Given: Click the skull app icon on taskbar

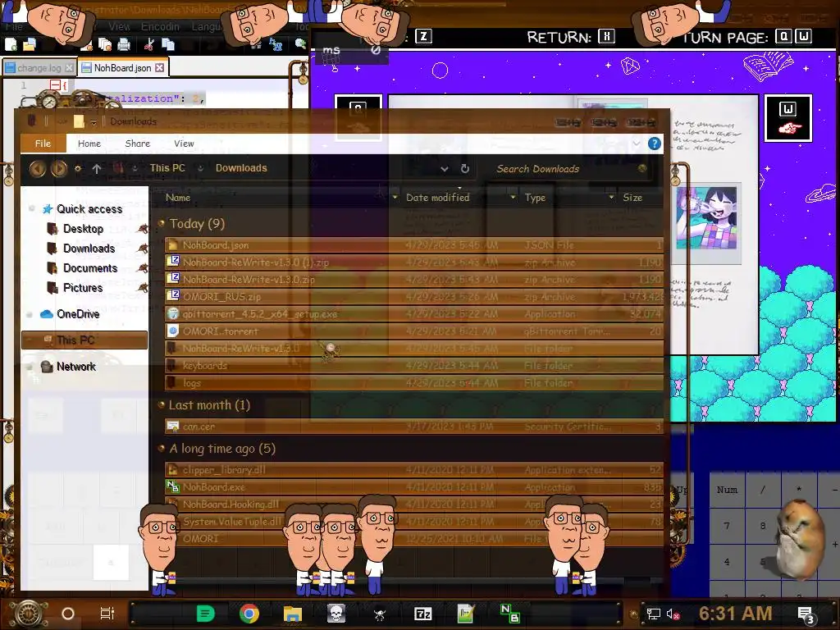Looking at the screenshot, I should [x=336, y=614].
